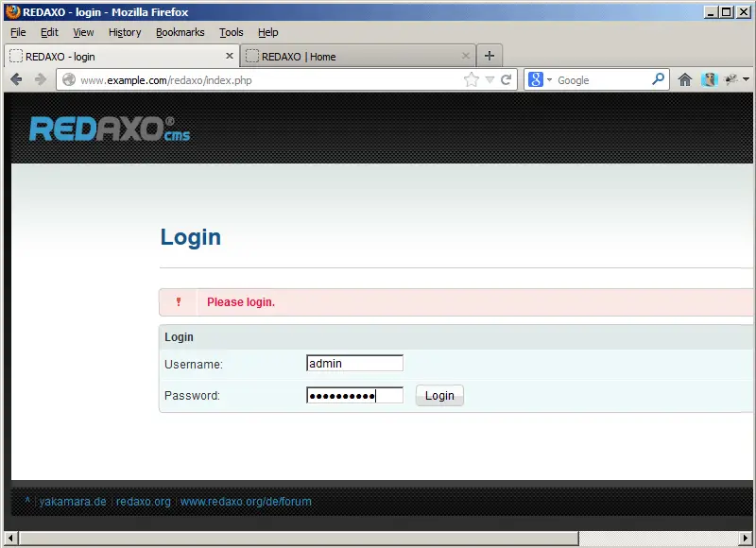Click the 'Username:' label
This screenshot has height=548, width=756.
coord(194,365)
